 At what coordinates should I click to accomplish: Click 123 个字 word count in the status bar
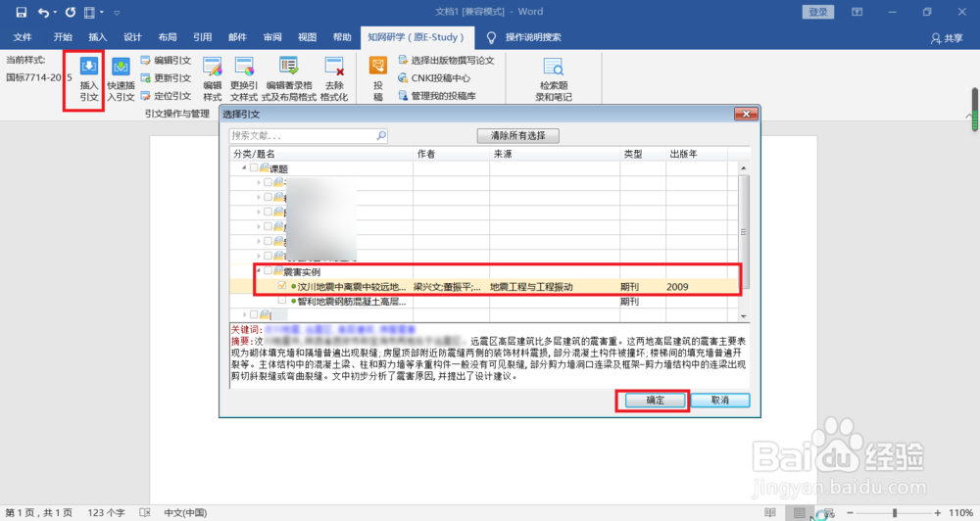[106, 513]
